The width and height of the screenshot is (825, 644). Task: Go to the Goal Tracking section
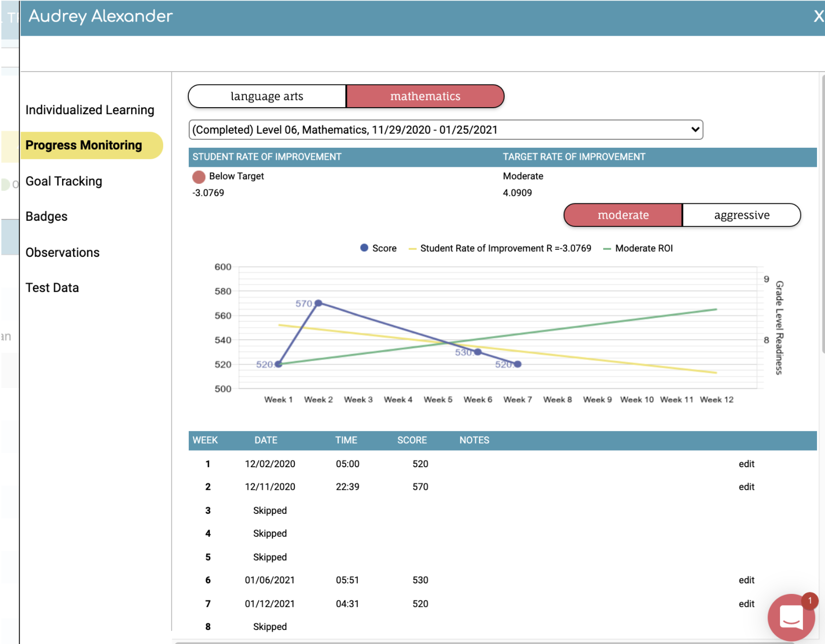tap(64, 181)
